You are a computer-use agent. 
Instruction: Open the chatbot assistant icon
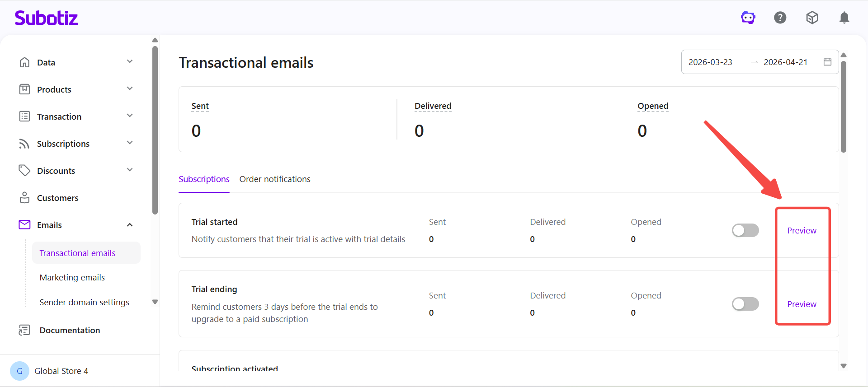click(x=748, y=18)
